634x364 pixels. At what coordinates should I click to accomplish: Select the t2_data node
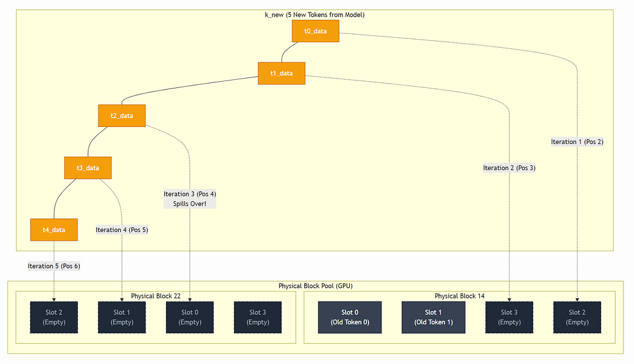tap(122, 116)
